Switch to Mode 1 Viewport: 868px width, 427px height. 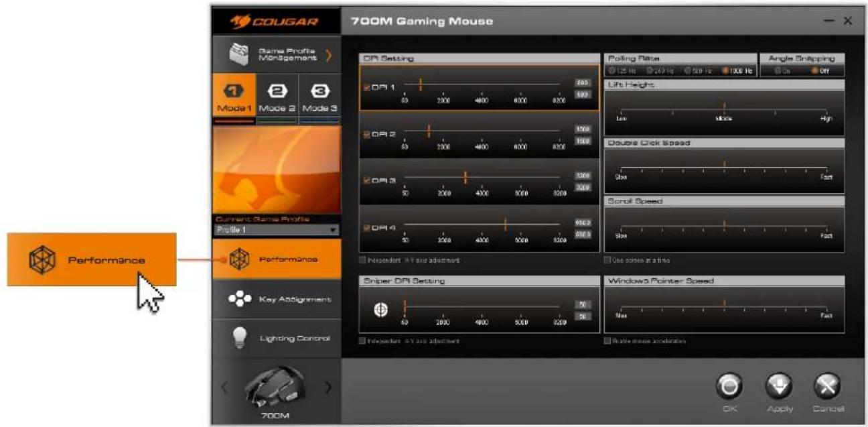point(233,96)
